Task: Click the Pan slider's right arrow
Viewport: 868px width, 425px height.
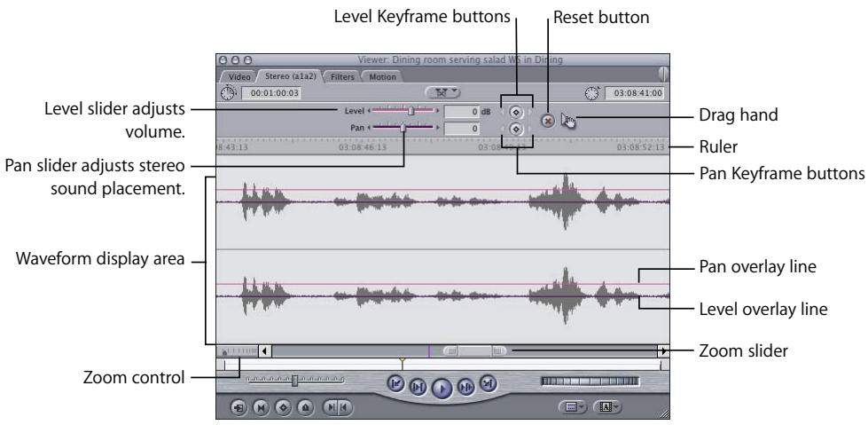Action: coord(438,128)
